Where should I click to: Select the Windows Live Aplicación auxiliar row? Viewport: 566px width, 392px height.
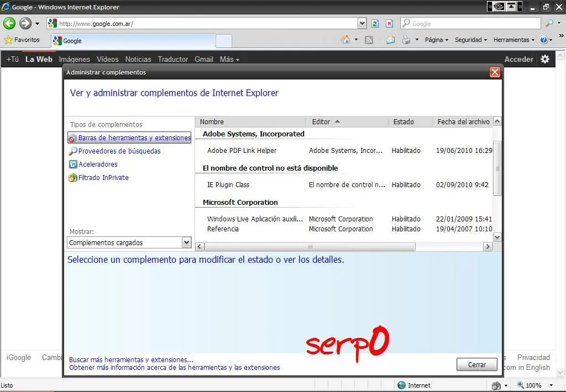pos(344,219)
